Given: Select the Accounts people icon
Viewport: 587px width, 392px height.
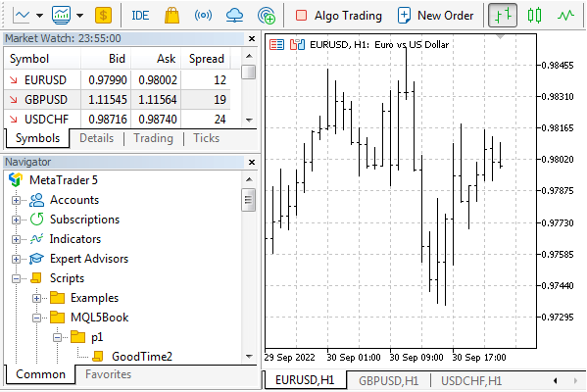Looking at the screenshot, I should click(36, 200).
